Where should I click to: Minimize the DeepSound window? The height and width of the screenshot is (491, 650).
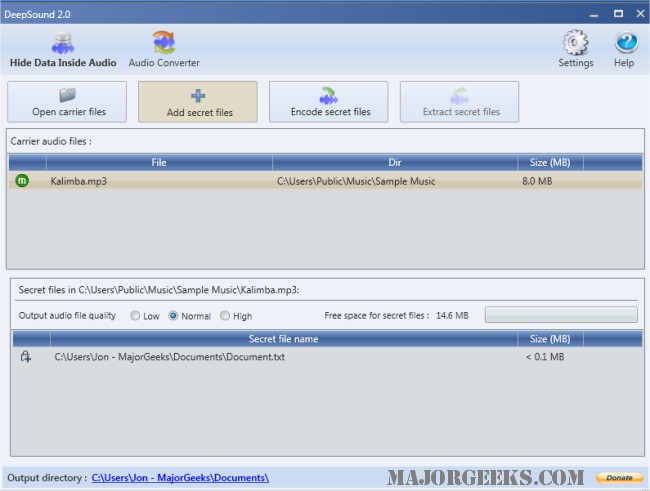tap(594, 14)
